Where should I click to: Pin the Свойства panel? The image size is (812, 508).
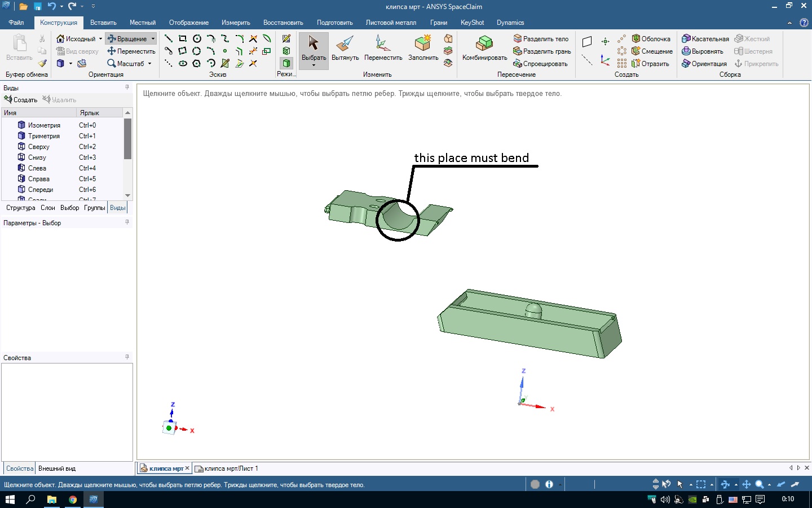tap(127, 357)
